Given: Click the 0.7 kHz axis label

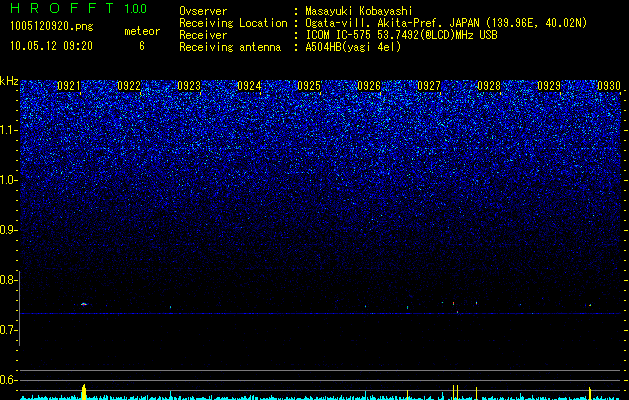Looking at the screenshot, I should coord(8,330).
